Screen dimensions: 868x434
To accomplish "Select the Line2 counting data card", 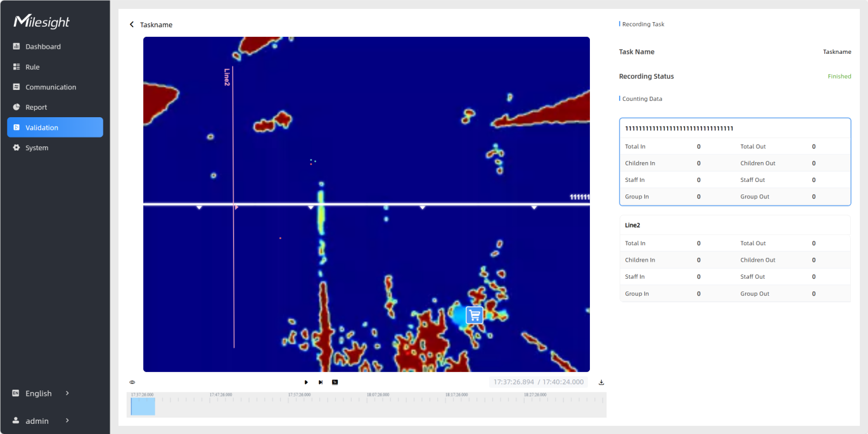I will [735, 258].
